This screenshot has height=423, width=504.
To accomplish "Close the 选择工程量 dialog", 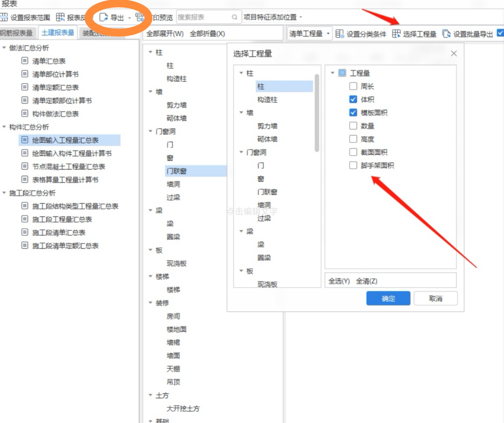I will point(454,54).
